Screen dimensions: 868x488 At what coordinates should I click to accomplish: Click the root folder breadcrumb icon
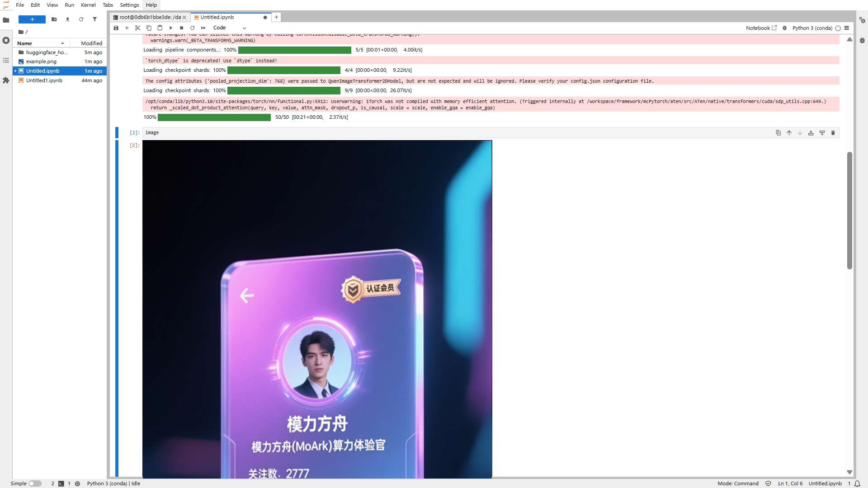pos(21,32)
